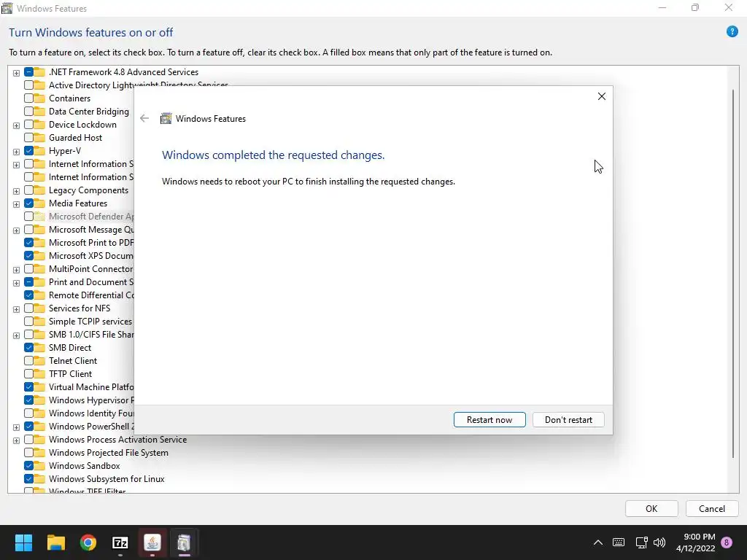Viewport: 747px width, 560px height.
Task: Expand the Services for NFS node
Action: click(x=16, y=309)
